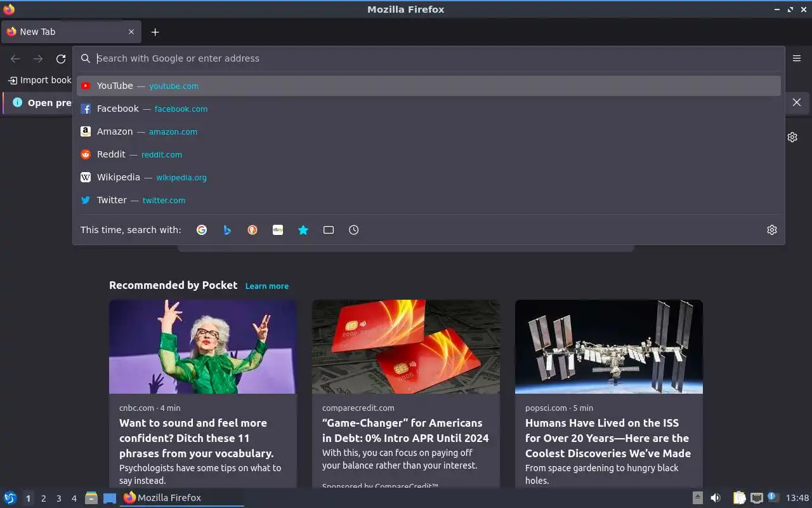Screen dimensions: 812x508
Task: Open article Want to sound and feel more confident
Action: point(197,438)
